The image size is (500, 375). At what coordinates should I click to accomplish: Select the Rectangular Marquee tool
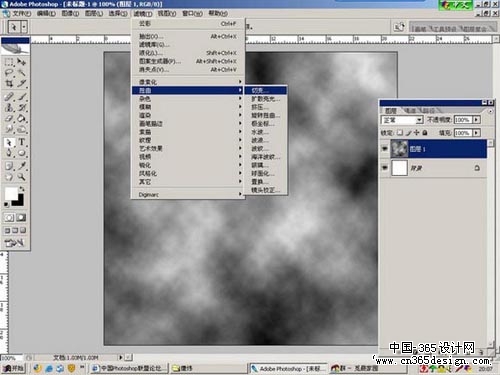(9, 62)
